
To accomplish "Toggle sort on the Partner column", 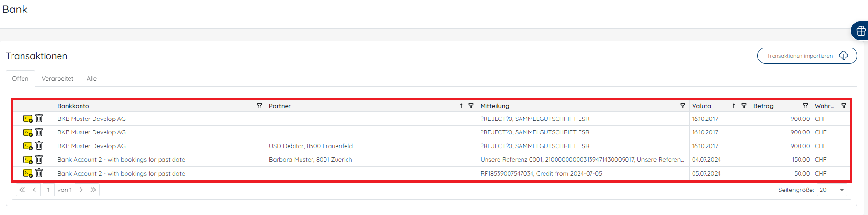I will tap(461, 106).
